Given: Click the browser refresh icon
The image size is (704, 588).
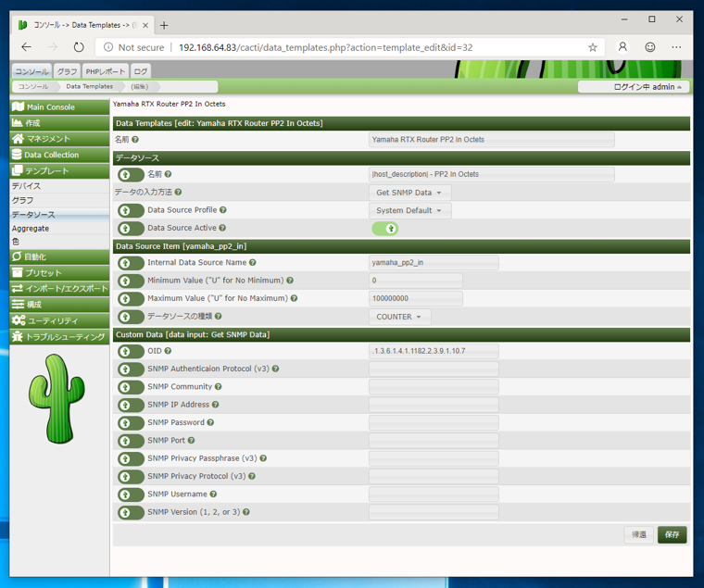Looking at the screenshot, I should [x=79, y=47].
